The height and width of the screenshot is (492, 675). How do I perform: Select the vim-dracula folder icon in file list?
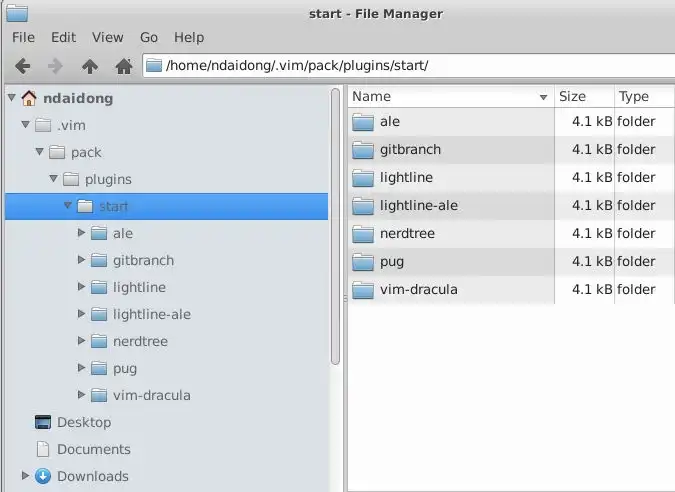[x=362, y=290]
